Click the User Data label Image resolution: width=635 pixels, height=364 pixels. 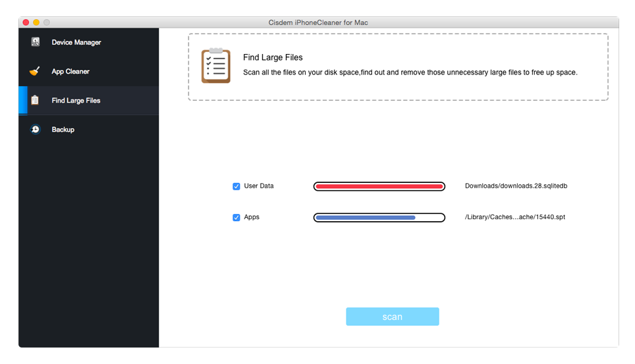259,186
